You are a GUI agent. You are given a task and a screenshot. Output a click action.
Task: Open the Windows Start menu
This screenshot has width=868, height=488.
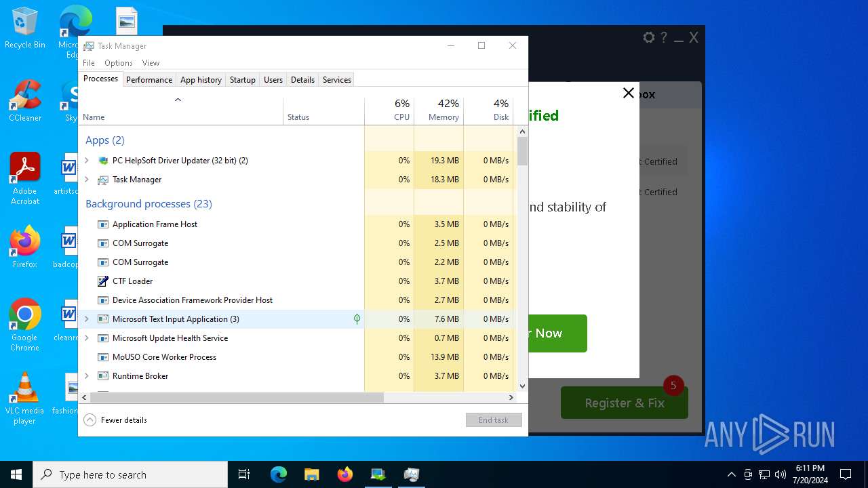[16, 474]
